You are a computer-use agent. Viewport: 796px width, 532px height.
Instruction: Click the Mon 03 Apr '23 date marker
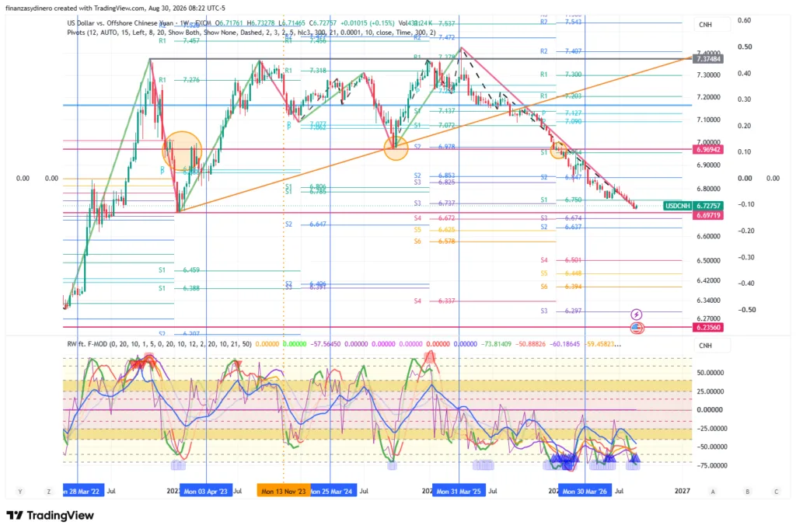[x=205, y=491]
